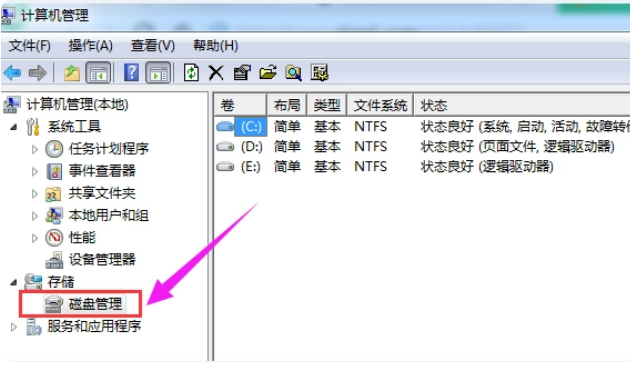Expand the 任务计划程序 node arrow

pyautogui.click(x=35, y=149)
